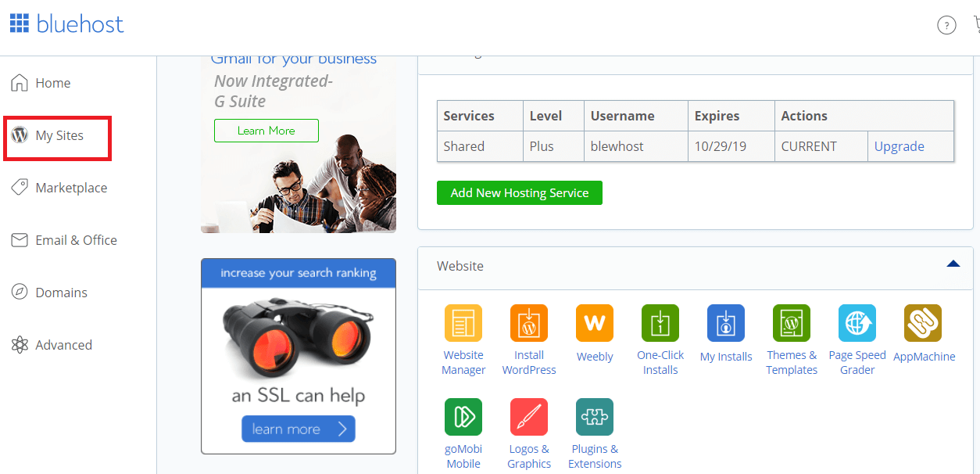
Task: Collapse the Website section arrow
Action: (x=953, y=264)
